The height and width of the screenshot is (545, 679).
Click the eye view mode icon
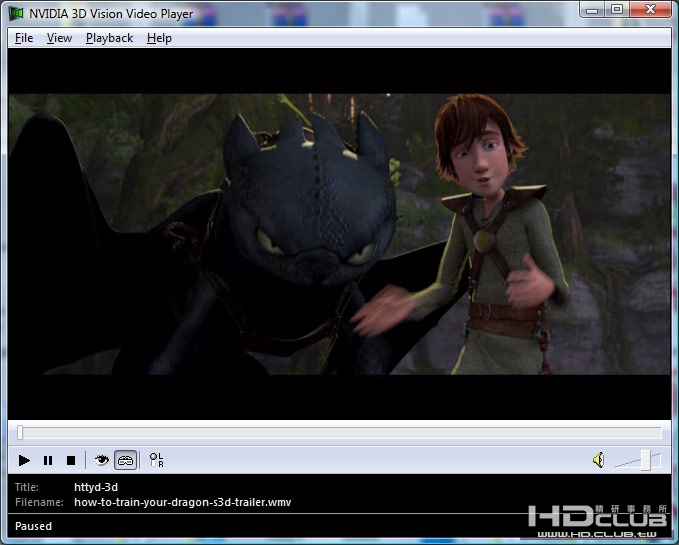click(102, 460)
